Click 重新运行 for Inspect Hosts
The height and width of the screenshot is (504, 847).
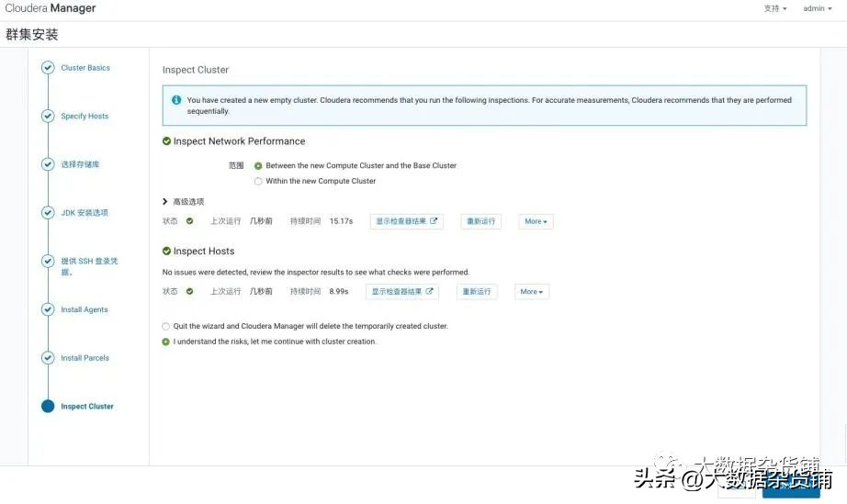tap(477, 291)
